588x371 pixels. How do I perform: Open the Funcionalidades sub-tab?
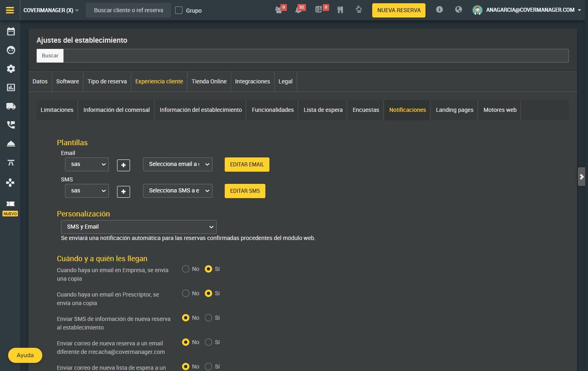click(x=273, y=110)
